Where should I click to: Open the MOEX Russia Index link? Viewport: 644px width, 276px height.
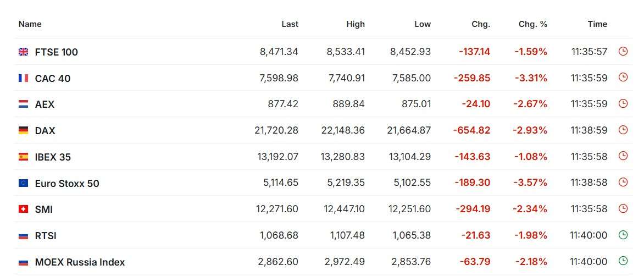click(80, 262)
